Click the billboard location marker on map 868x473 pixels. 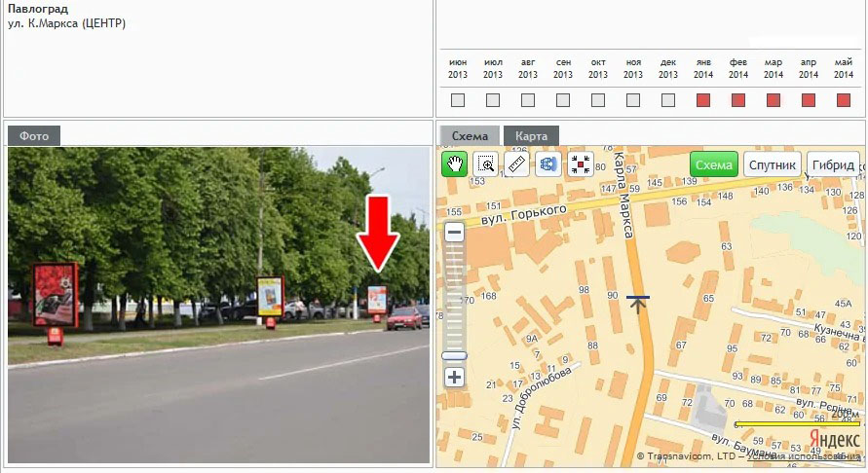click(x=638, y=304)
